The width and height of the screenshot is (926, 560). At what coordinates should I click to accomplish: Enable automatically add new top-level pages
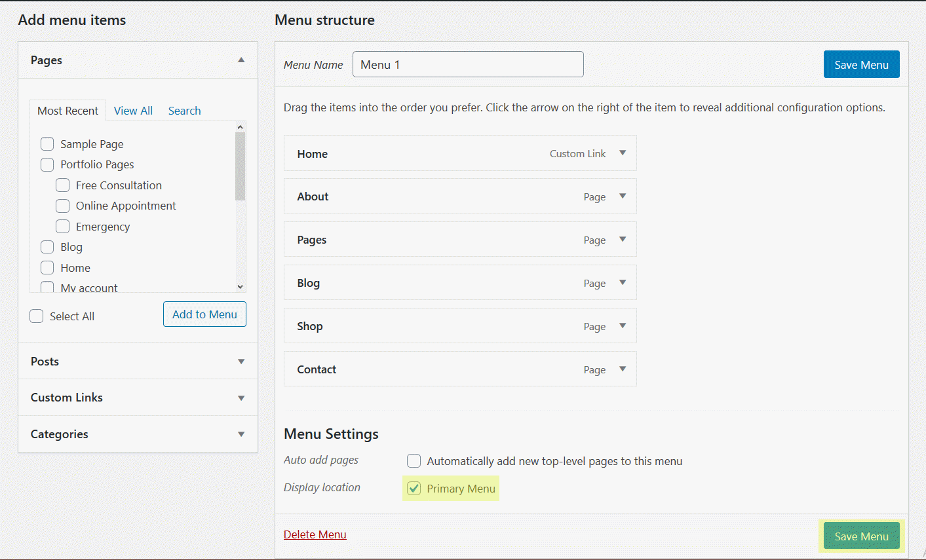click(x=414, y=461)
